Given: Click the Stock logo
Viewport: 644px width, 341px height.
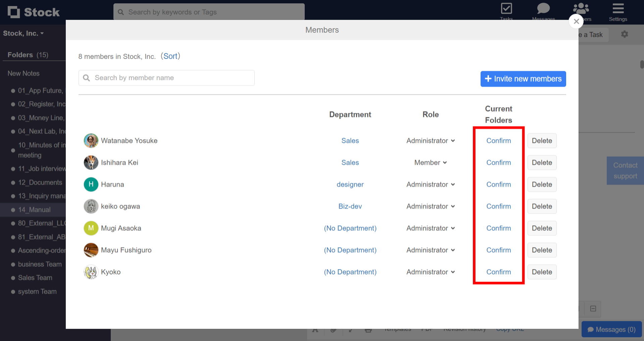Looking at the screenshot, I should (33, 12).
